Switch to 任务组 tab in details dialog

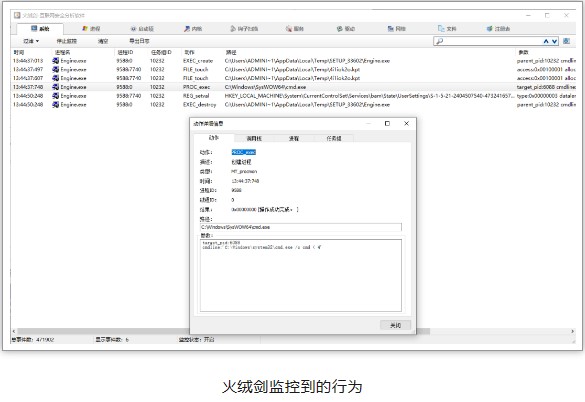point(334,138)
